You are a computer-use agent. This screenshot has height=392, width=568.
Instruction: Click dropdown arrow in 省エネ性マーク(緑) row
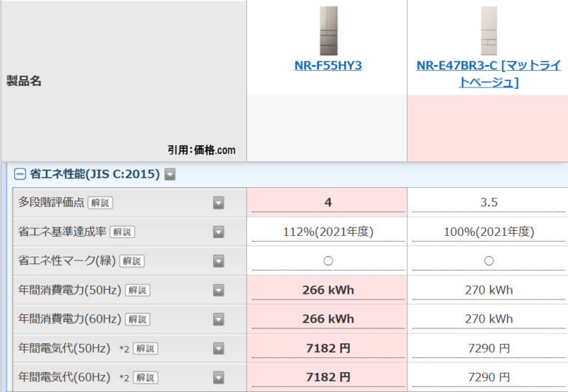tap(218, 261)
